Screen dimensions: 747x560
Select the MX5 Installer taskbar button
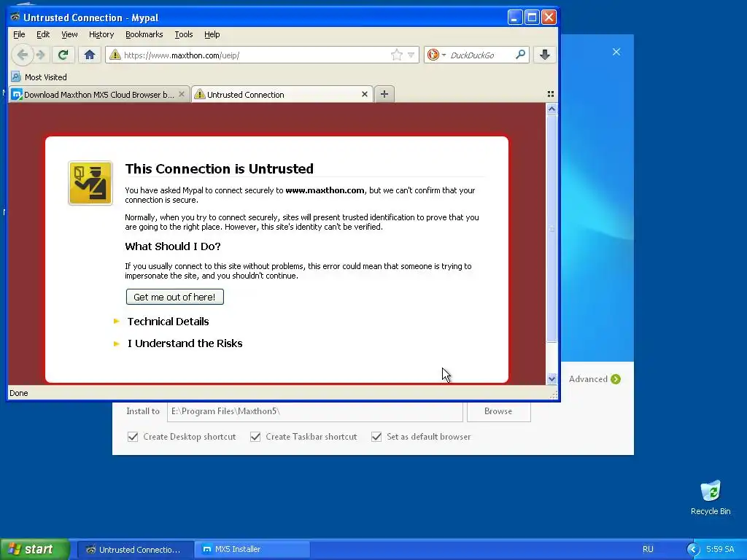[x=252, y=549]
